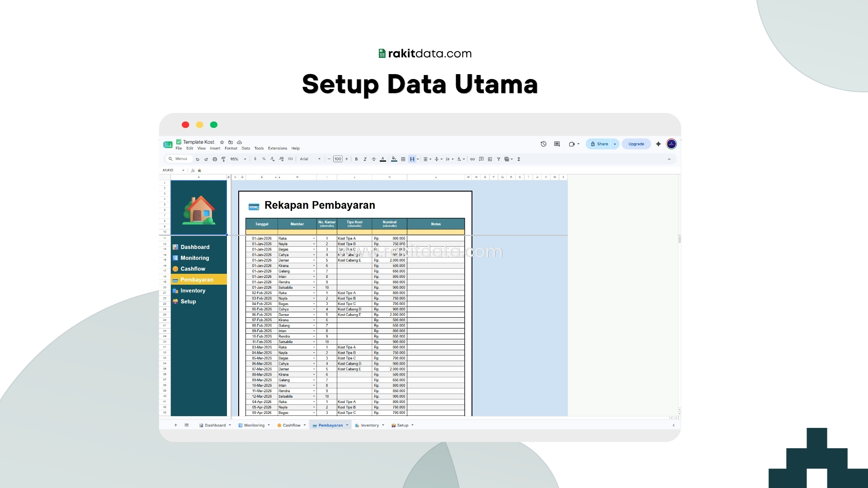Insert a chart using toolbar icon
The image size is (868, 488).
coord(490,159)
